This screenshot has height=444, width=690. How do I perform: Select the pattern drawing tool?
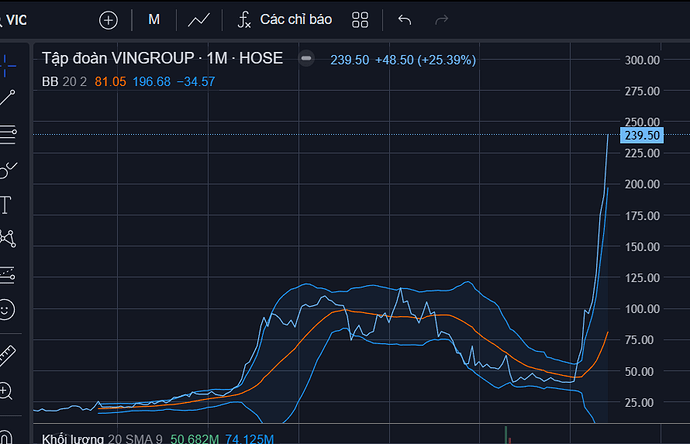pyautogui.click(x=8, y=239)
